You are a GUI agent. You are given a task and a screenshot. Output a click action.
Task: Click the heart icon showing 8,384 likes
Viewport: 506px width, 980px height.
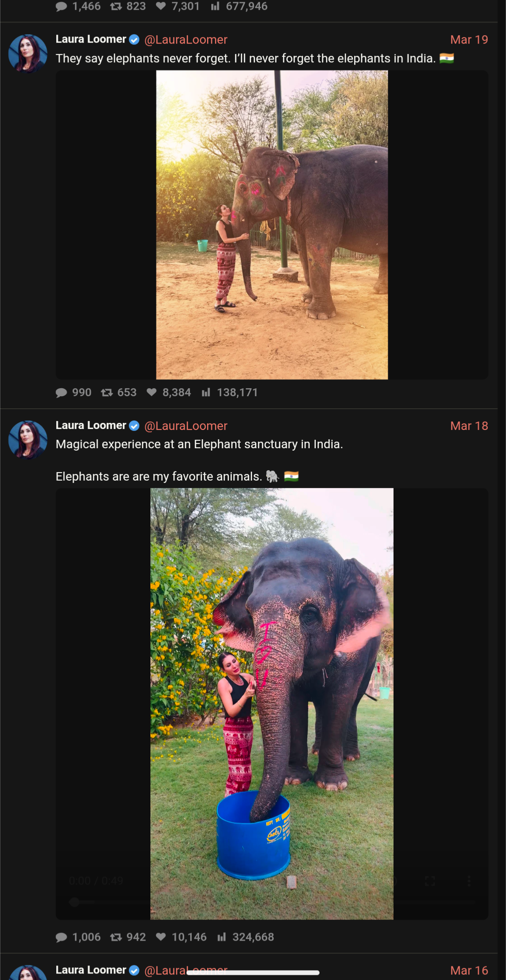coord(151,392)
